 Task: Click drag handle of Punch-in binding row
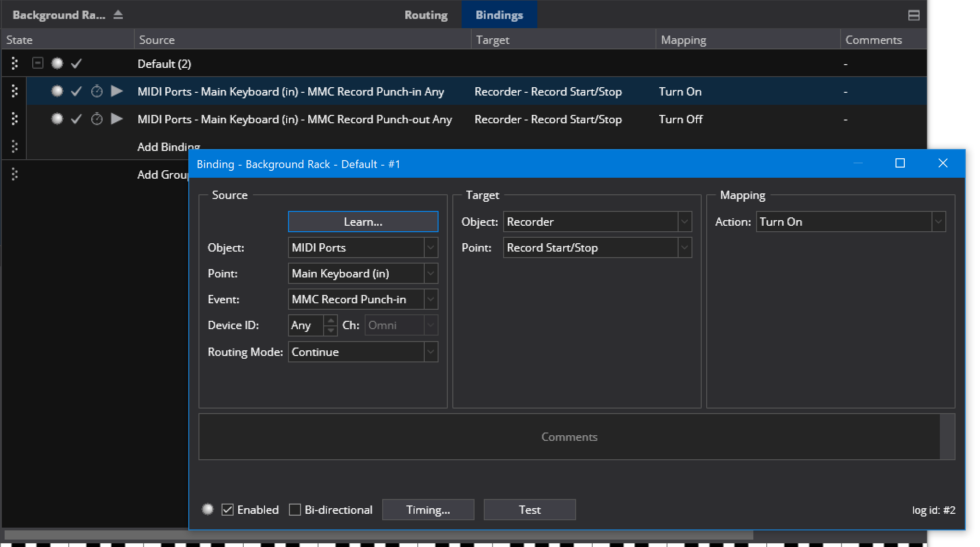(15, 91)
